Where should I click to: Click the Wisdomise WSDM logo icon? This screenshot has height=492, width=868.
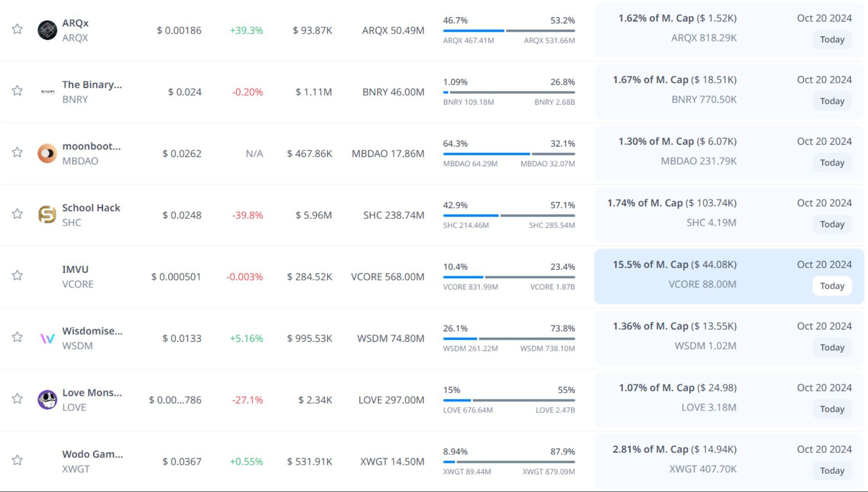click(47, 338)
